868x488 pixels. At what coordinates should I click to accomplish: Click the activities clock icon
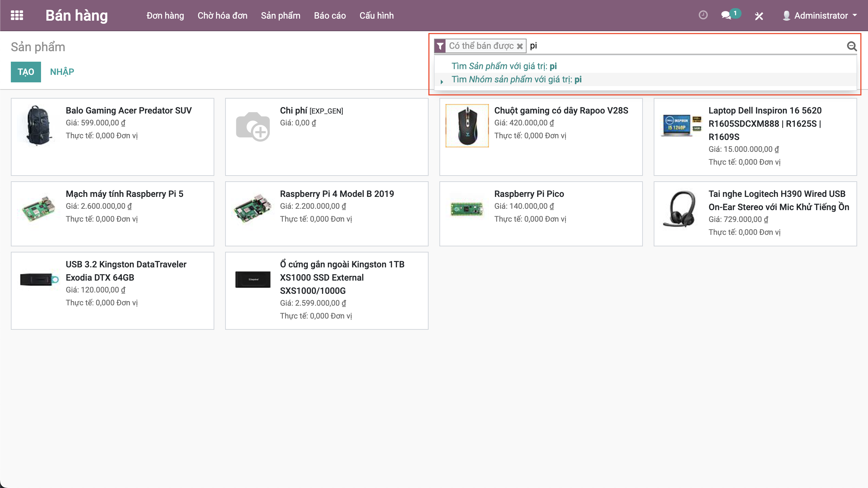(x=703, y=15)
